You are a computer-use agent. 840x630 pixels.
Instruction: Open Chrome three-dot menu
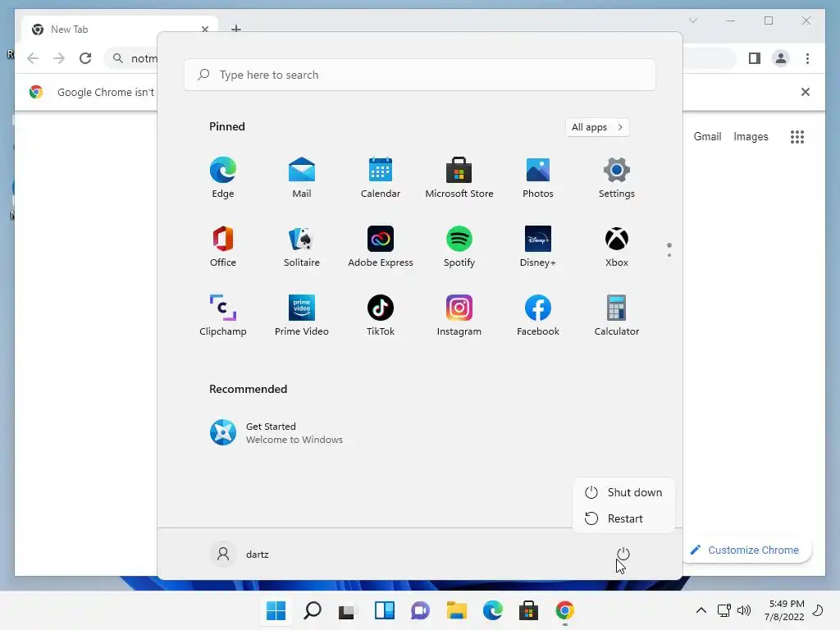click(807, 58)
